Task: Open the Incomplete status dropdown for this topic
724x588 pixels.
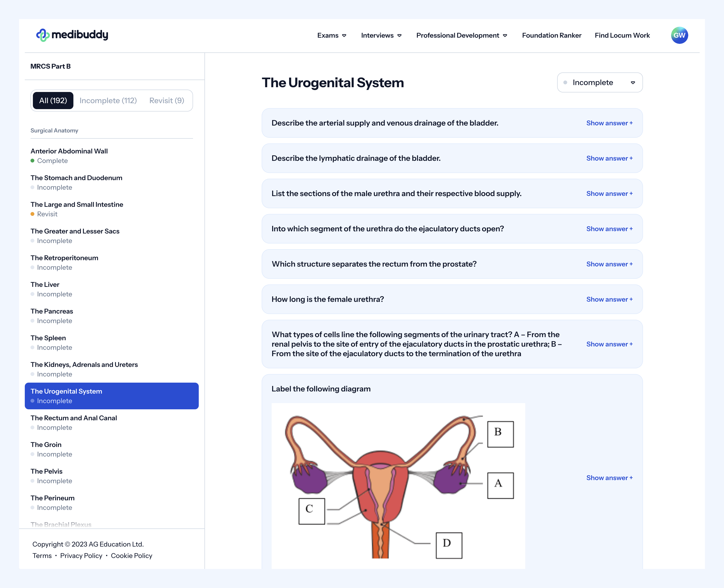Action: click(600, 82)
